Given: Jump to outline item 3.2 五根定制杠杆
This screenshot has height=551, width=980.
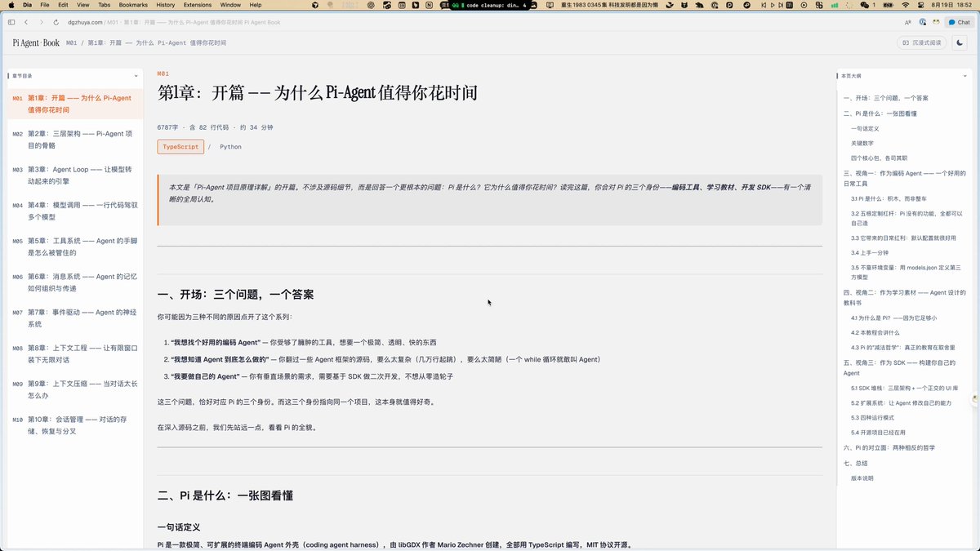Looking at the screenshot, I should [907, 218].
